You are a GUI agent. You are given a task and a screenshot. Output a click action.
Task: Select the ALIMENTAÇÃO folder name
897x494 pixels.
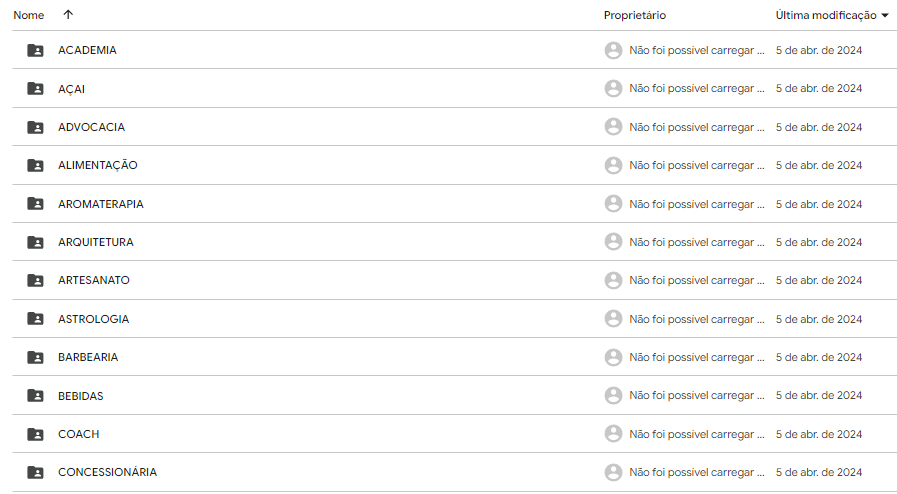98,165
